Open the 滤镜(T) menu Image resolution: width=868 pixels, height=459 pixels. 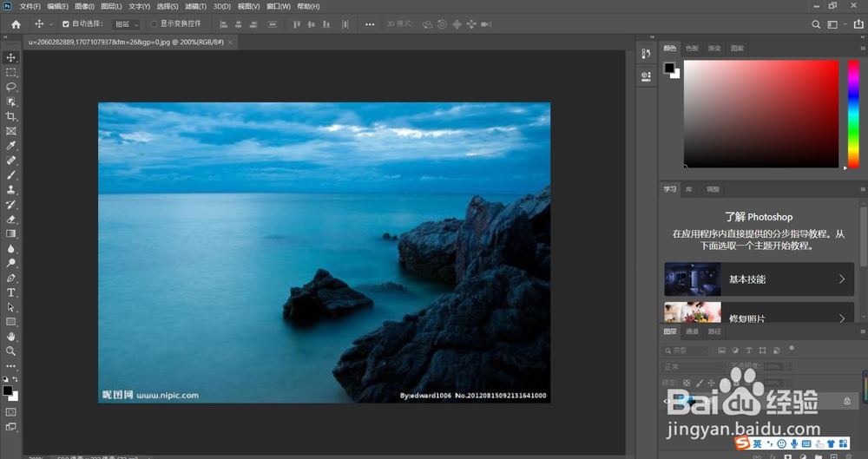coord(195,7)
